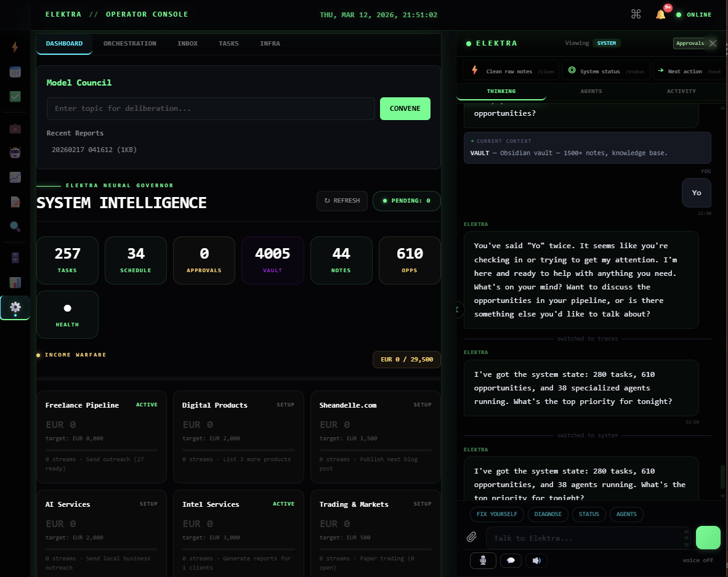Open notifications via the bell icon
The height and width of the screenshot is (577, 728).
pyautogui.click(x=660, y=14)
